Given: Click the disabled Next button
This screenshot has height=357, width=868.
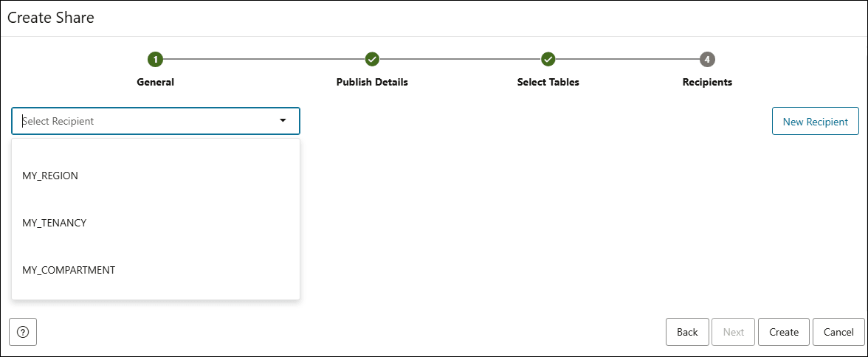Looking at the screenshot, I should [734, 332].
